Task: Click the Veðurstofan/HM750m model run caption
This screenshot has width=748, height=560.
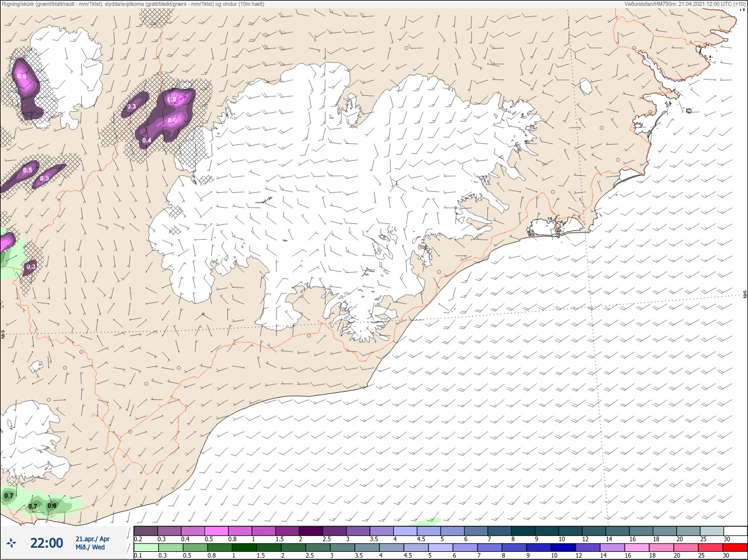Action: coord(684,4)
